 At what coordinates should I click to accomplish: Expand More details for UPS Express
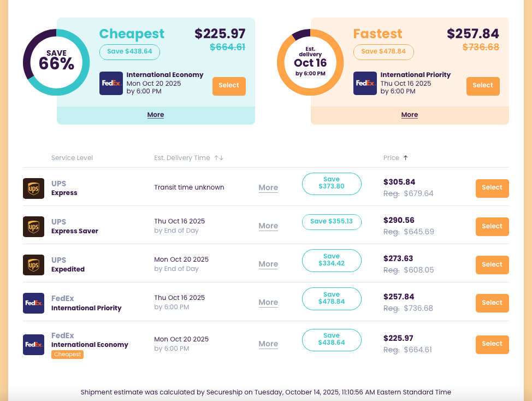coord(268,187)
